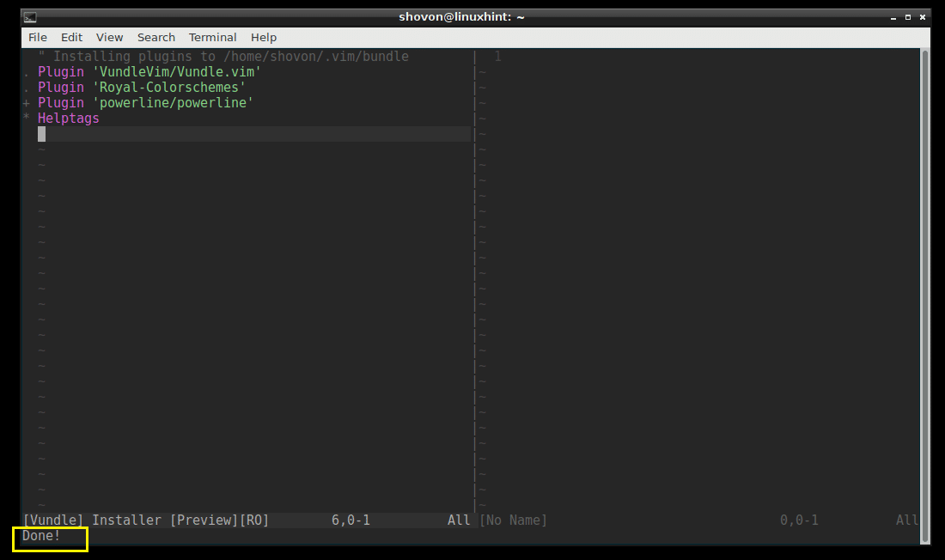
Task: Click the 'powerline/powerline' plugin line
Action: pyautogui.click(x=145, y=103)
